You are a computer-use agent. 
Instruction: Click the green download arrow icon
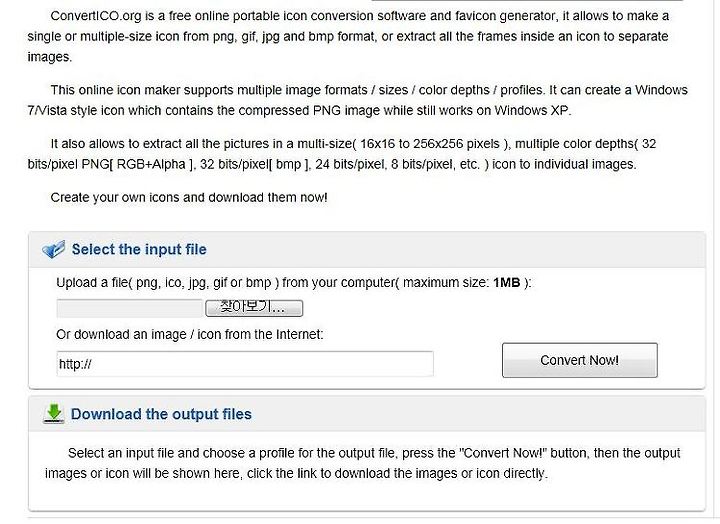coord(54,413)
